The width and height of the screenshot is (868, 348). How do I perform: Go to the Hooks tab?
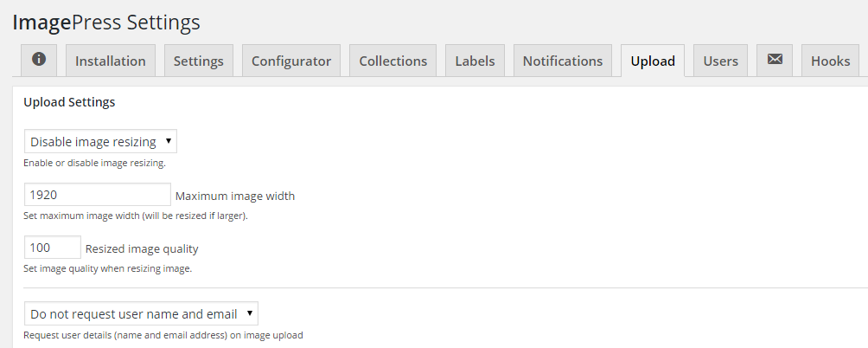point(830,61)
